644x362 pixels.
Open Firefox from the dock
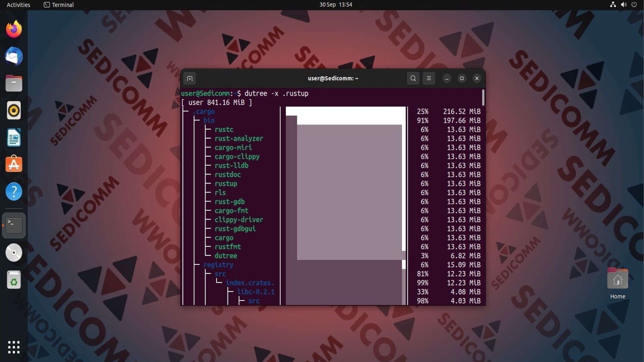click(14, 29)
